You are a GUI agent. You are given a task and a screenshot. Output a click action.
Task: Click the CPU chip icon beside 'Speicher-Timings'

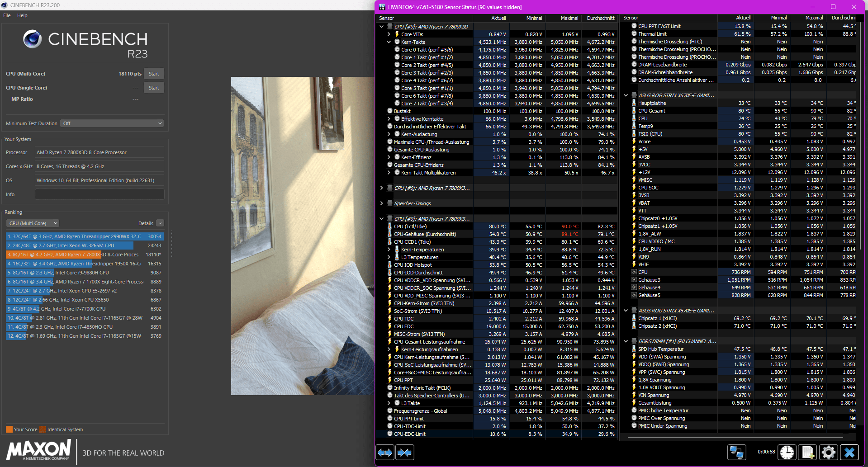pyautogui.click(x=389, y=203)
